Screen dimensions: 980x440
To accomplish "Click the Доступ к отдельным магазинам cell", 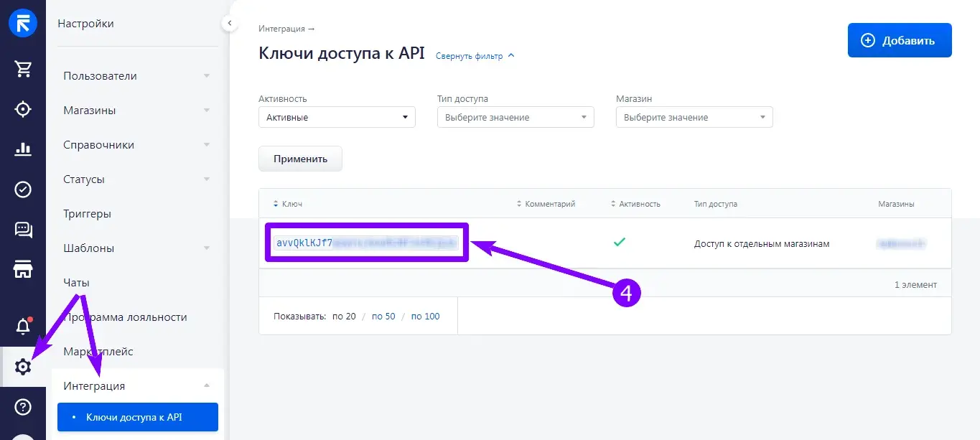I will coord(762,244).
